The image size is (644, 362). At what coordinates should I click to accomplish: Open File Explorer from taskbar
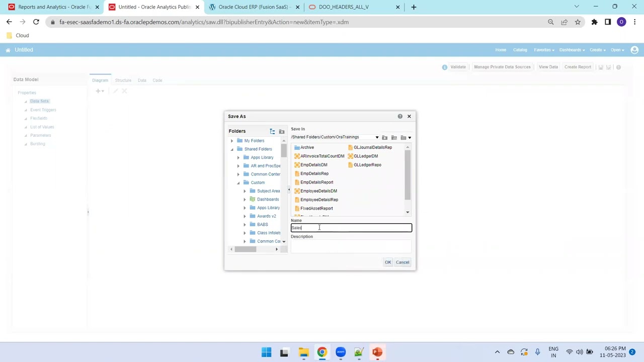tap(303, 352)
